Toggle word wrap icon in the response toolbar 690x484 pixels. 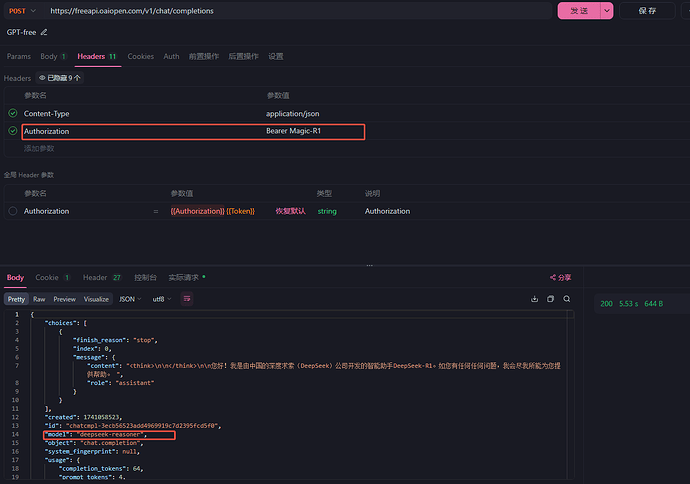[x=187, y=299]
